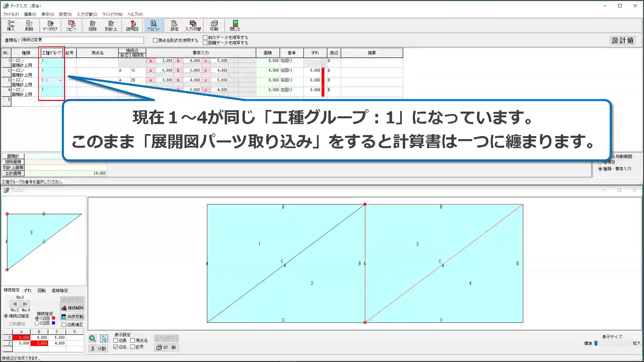Toggle the プレビュー toolbar icon
Image resolution: width=644 pixels, height=362 pixels.
click(154, 25)
